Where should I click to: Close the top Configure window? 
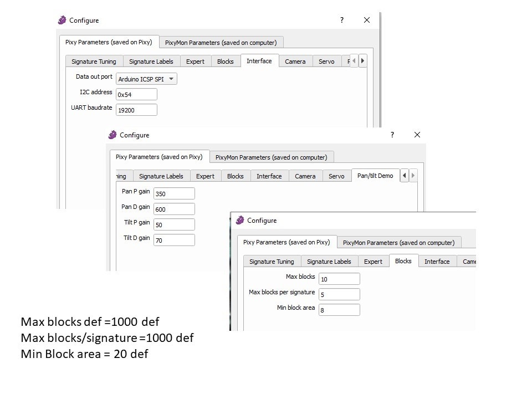pos(367,20)
